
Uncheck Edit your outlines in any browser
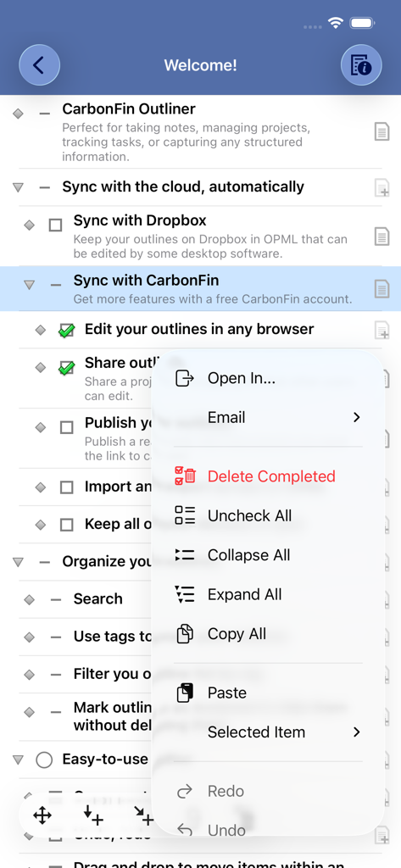[x=66, y=331]
